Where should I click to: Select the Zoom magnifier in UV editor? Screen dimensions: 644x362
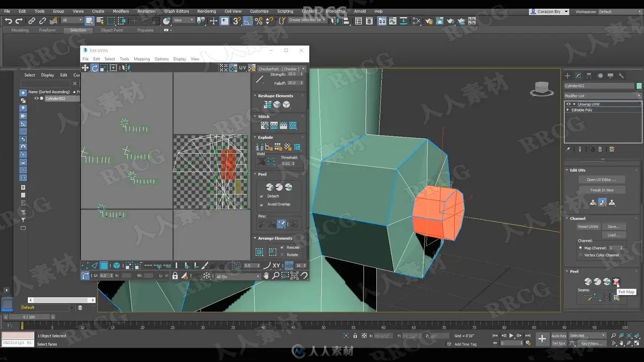tap(275, 276)
